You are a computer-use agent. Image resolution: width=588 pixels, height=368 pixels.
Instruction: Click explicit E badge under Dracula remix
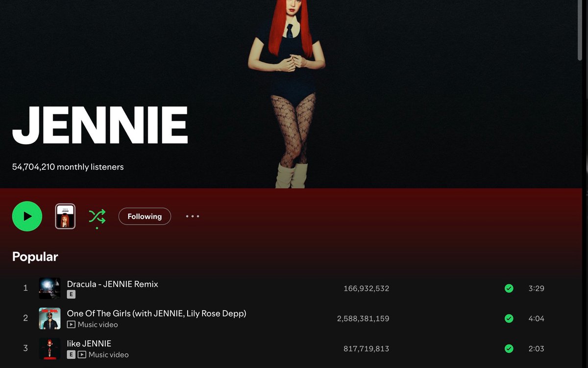pos(71,294)
